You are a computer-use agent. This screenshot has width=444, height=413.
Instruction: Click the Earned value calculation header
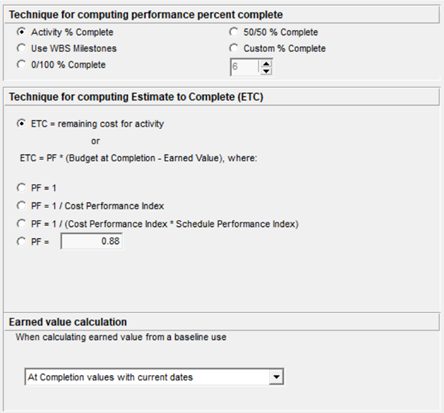tap(68, 322)
